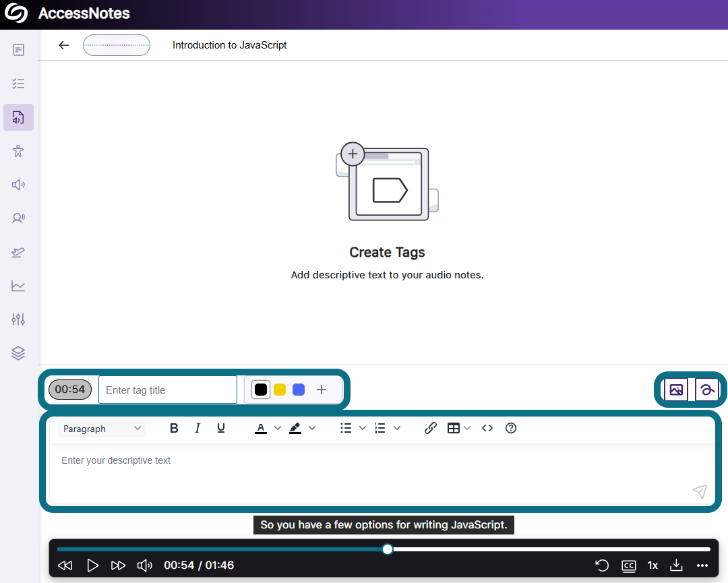Download the audio file
Viewport: 728px width, 583px height.
677,565
